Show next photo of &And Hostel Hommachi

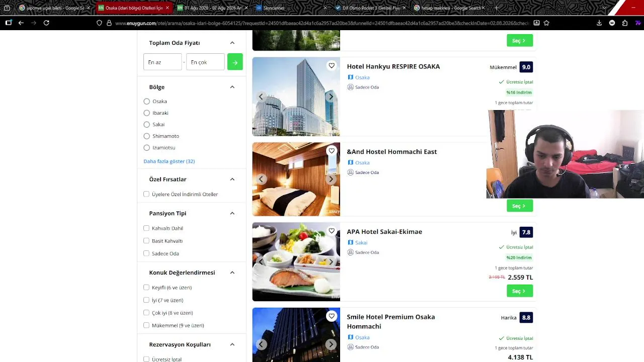[x=331, y=179]
